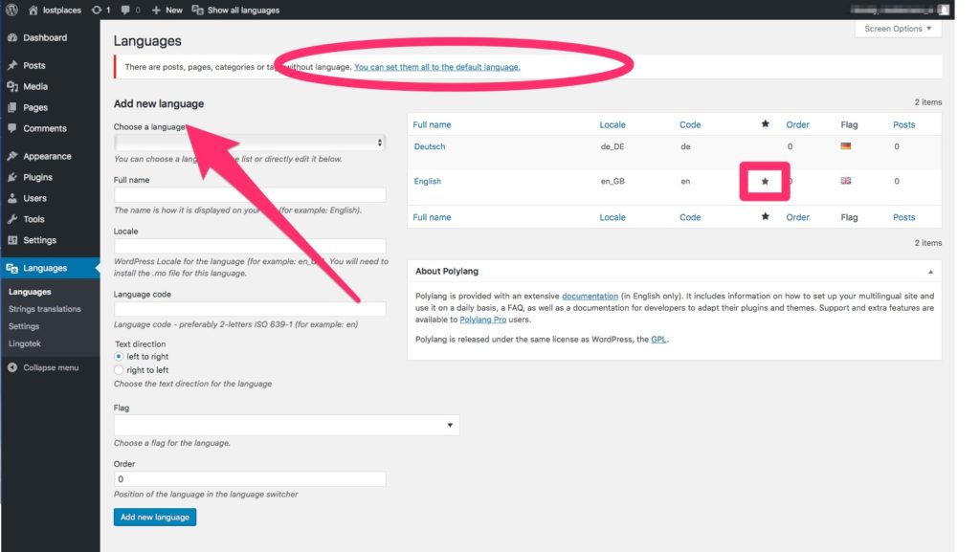
Task: Click into the Locale input field
Action: [250, 246]
